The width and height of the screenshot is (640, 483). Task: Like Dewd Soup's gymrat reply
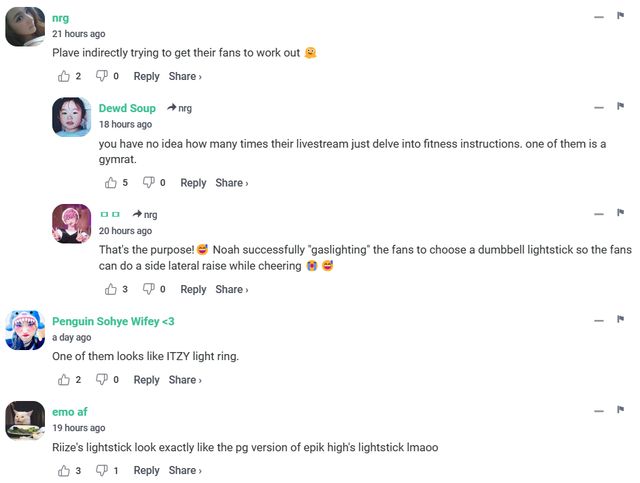(111, 183)
